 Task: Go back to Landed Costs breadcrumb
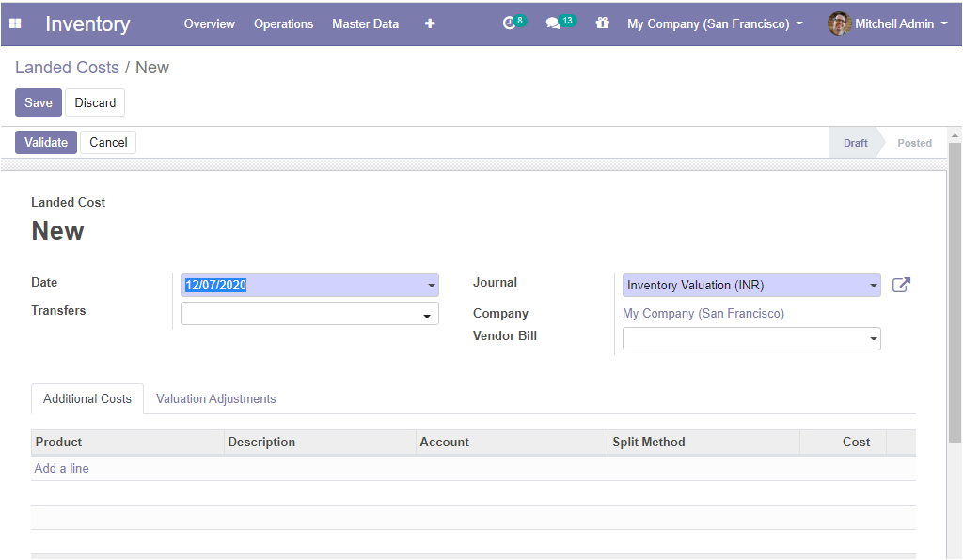tap(67, 68)
